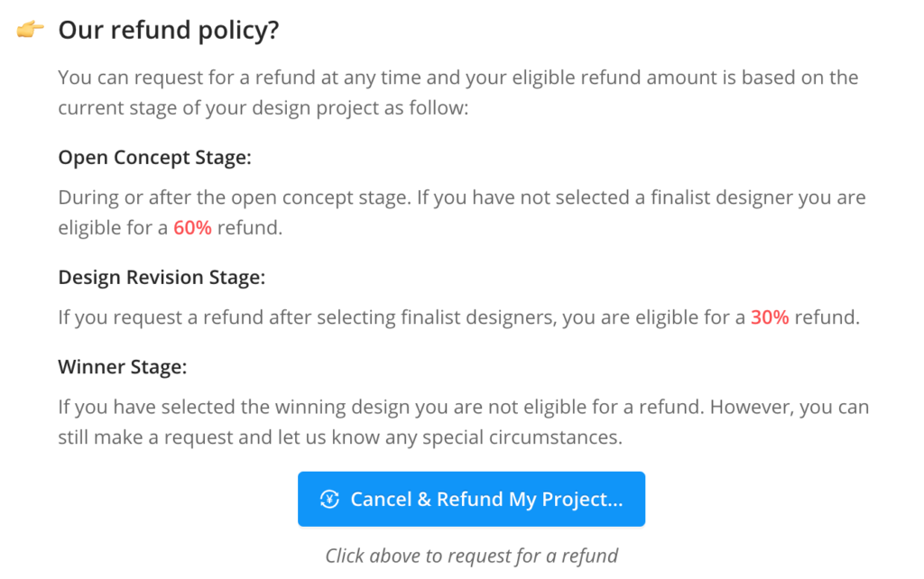
Task: Select the "Our refund policy?" heading
Action: pos(169,30)
